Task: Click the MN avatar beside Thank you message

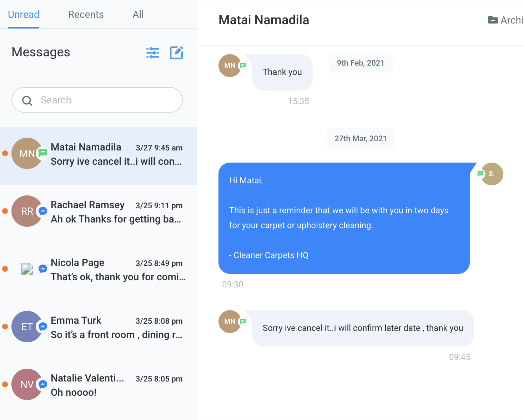Action: [230, 66]
